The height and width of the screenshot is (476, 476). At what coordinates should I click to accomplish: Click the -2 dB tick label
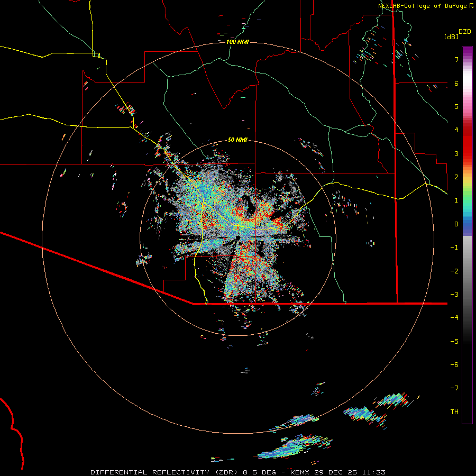pyautogui.click(x=454, y=271)
